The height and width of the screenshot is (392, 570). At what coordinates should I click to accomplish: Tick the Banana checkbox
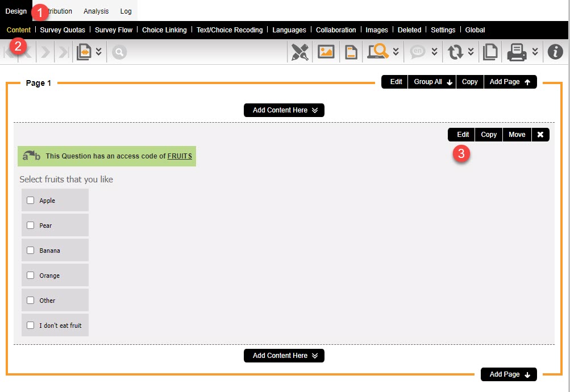click(x=31, y=251)
